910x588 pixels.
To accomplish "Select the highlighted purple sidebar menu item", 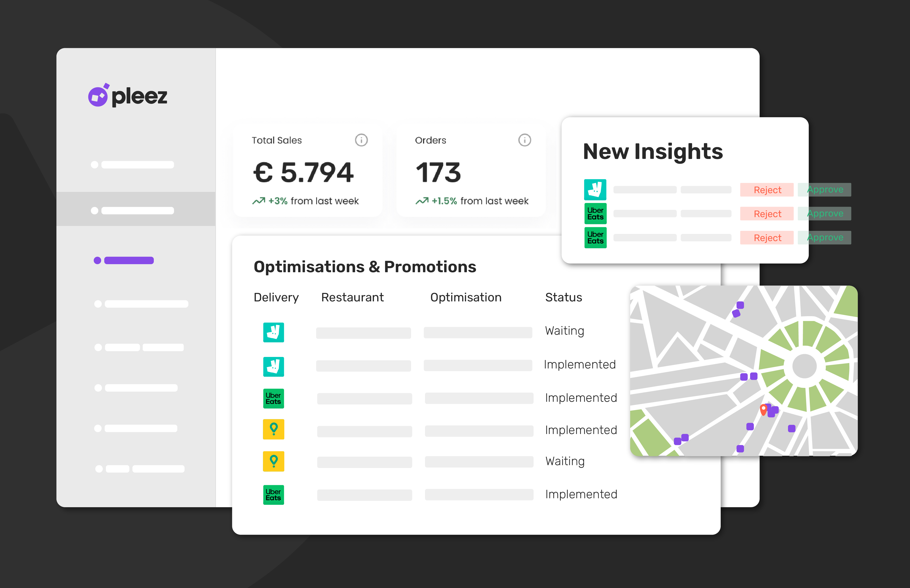I will 124,260.
